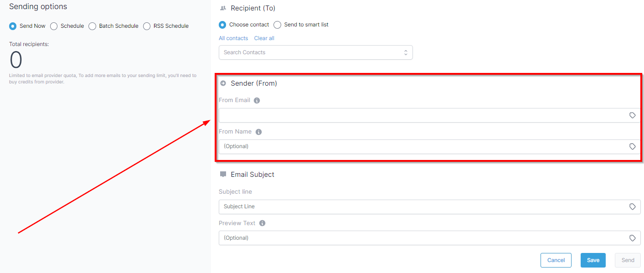644x273 pixels.
Task: Select the RSS Schedule radio option
Action: tap(147, 26)
